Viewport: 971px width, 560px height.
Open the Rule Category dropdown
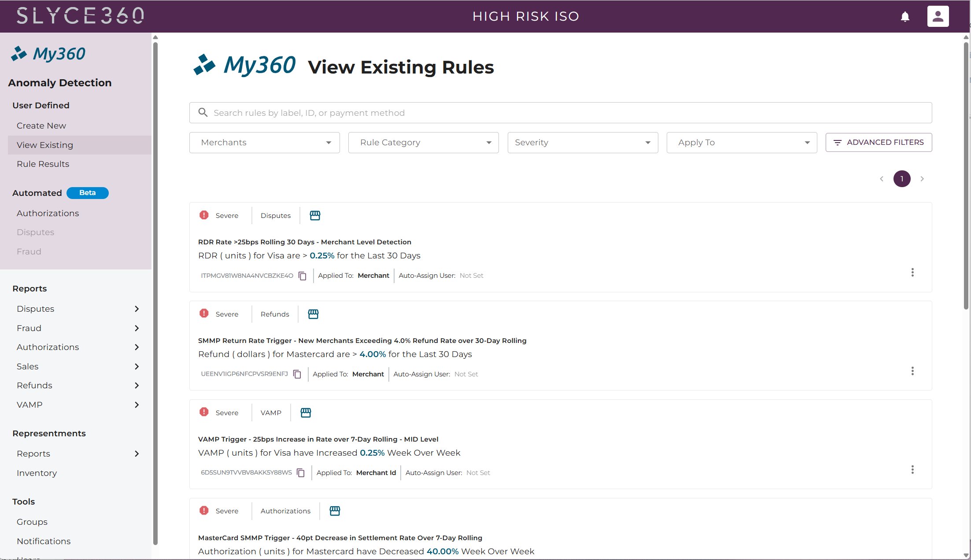click(x=424, y=143)
